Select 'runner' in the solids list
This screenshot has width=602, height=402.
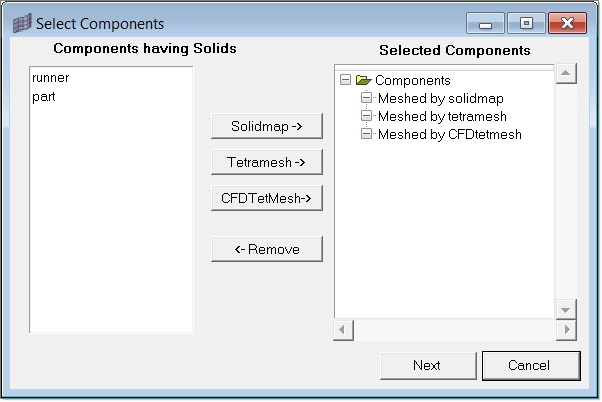tap(50, 77)
